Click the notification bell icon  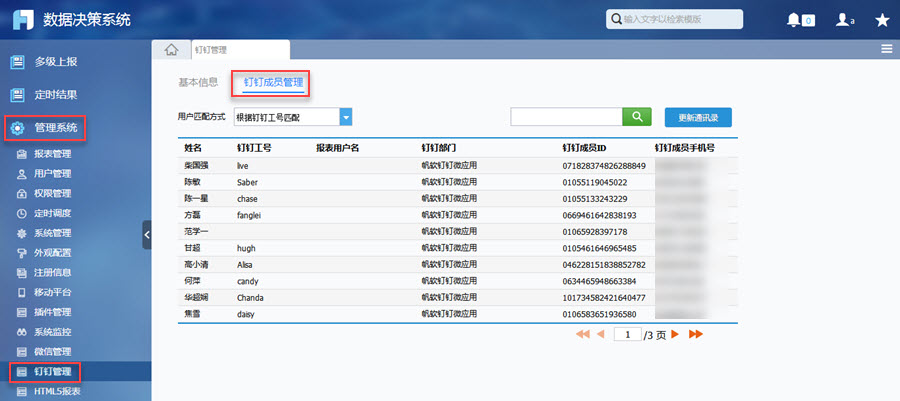[793, 20]
